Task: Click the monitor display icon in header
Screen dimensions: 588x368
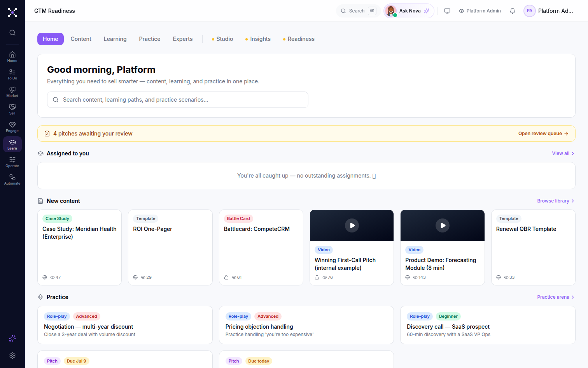Action: pos(447,11)
